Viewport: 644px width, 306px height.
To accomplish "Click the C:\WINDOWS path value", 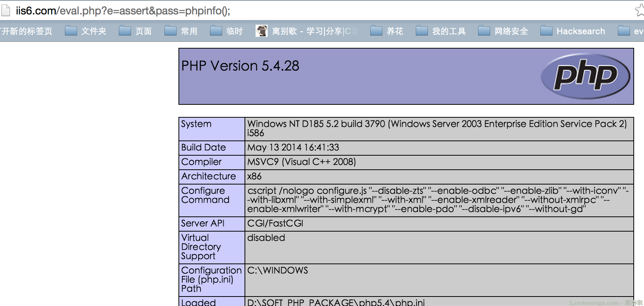I will click(278, 270).
